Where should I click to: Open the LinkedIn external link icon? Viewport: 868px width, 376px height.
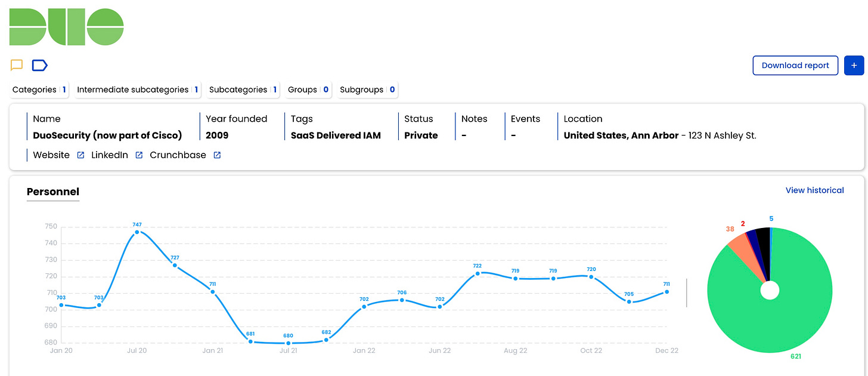click(139, 155)
